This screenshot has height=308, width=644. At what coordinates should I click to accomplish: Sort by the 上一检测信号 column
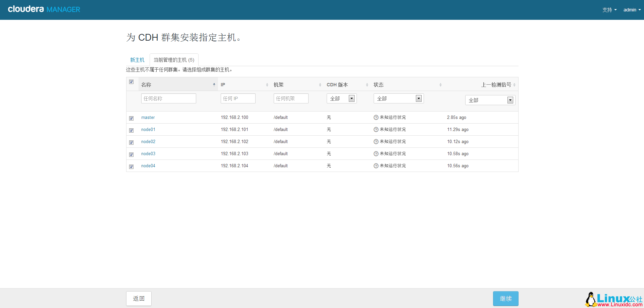[x=514, y=85]
